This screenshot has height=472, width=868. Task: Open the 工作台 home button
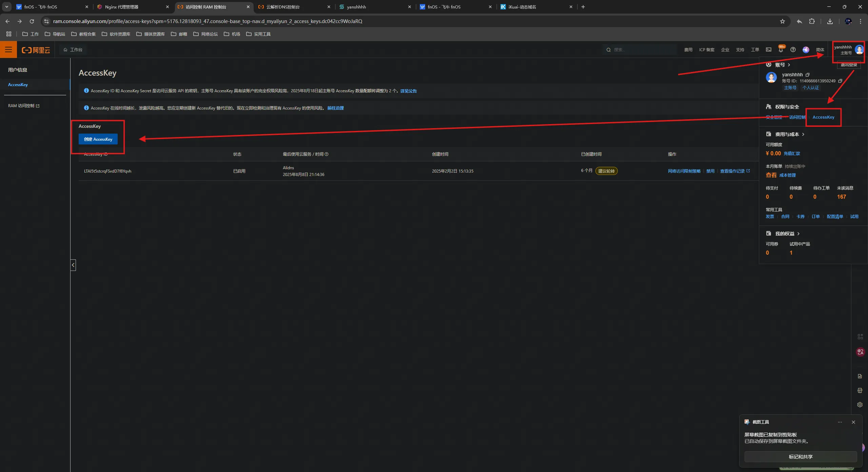73,50
